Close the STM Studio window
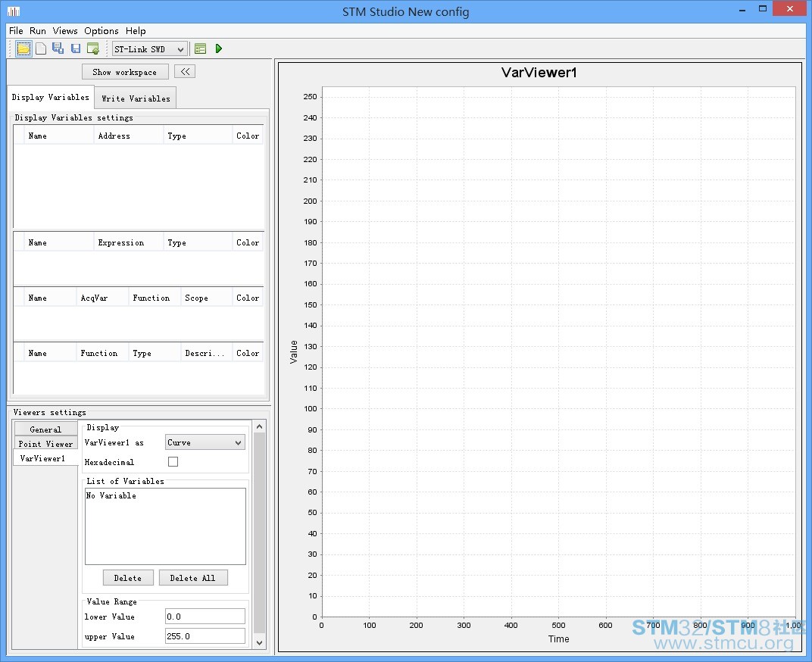 tap(789, 9)
